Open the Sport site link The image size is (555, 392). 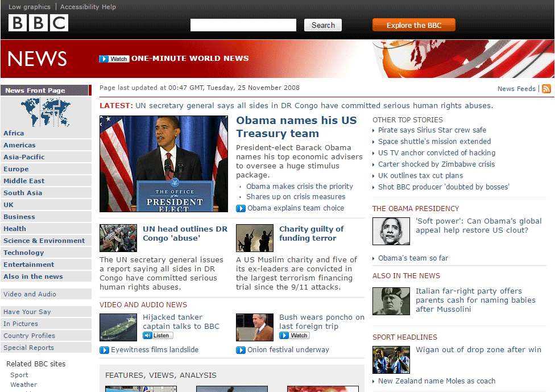coord(19,375)
